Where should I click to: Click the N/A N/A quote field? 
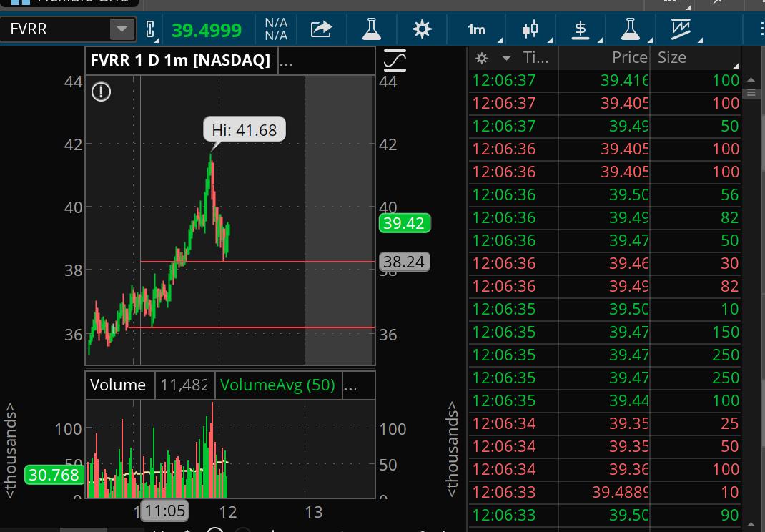(x=276, y=29)
